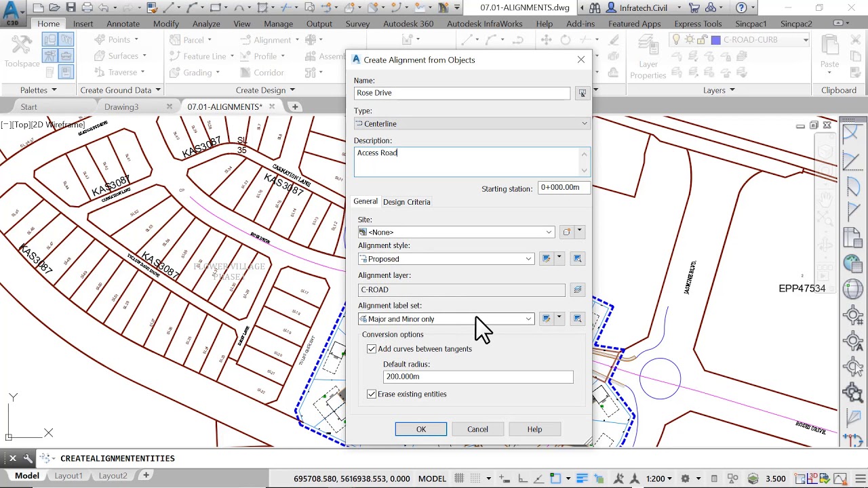Open the C-ROAD-CURB layer dropdown
The image size is (868, 488).
click(806, 40)
